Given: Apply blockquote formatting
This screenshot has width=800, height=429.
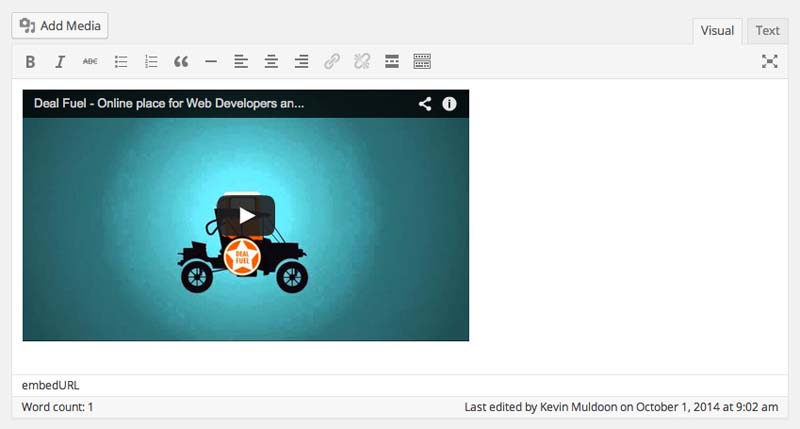Looking at the screenshot, I should (181, 62).
